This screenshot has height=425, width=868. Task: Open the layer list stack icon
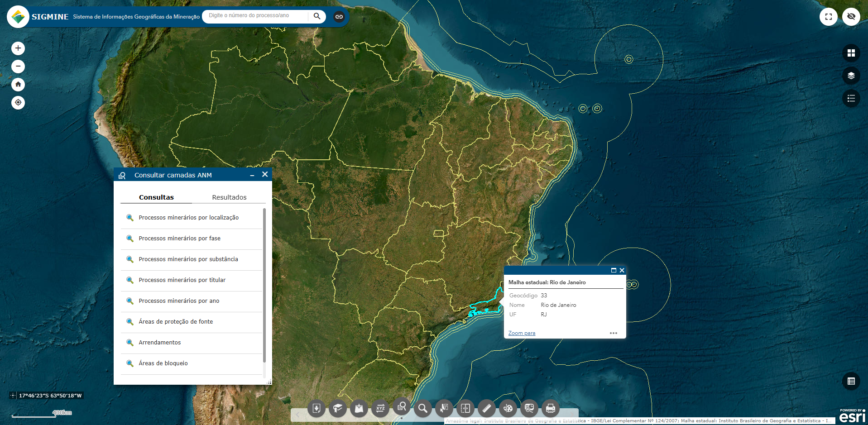click(x=851, y=76)
